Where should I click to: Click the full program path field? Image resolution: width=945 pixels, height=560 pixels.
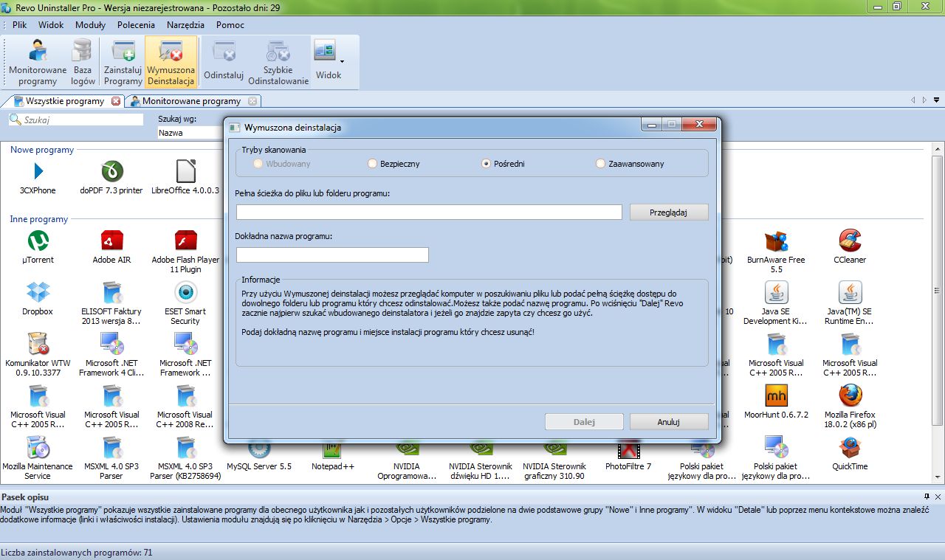pyautogui.click(x=429, y=212)
